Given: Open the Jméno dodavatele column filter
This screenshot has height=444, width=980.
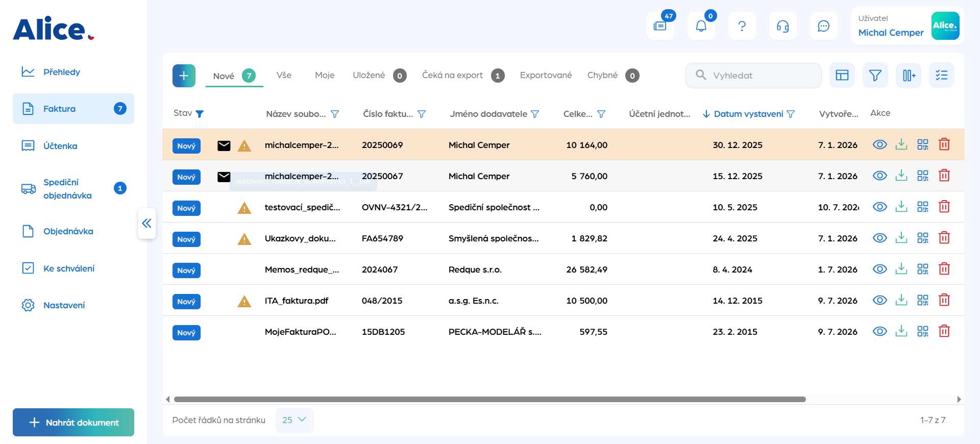Looking at the screenshot, I should tap(535, 114).
